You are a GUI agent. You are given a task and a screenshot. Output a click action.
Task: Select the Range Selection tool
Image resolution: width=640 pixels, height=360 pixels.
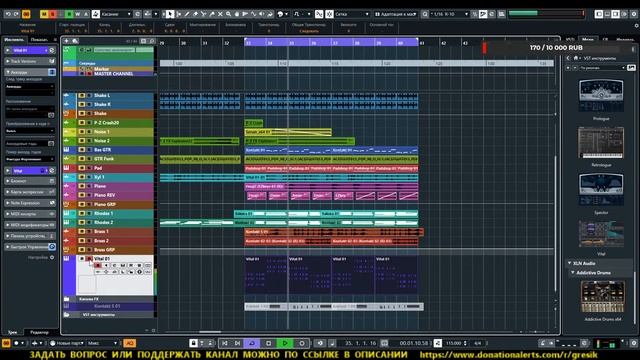(x=178, y=14)
